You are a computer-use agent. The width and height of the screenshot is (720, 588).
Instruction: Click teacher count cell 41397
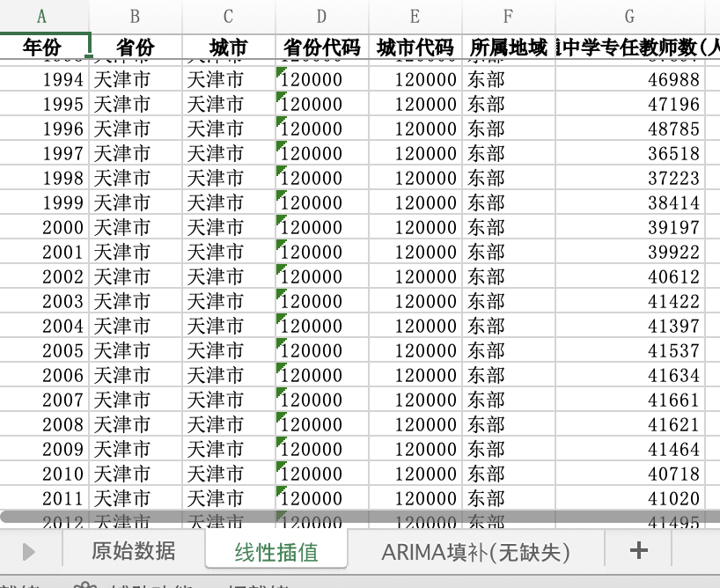tap(630, 327)
